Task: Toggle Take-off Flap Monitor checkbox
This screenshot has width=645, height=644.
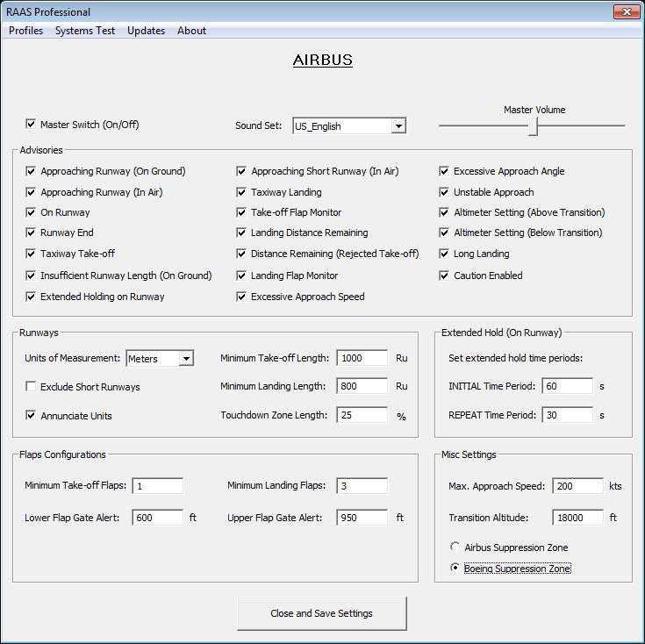Action: 241,212
